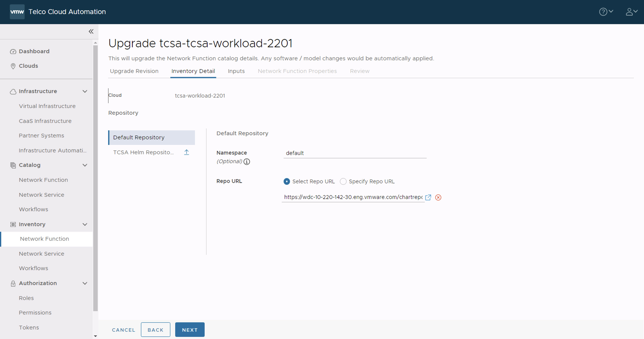The image size is (644, 339).
Task: Click the repo URL input field
Action: tap(353, 197)
